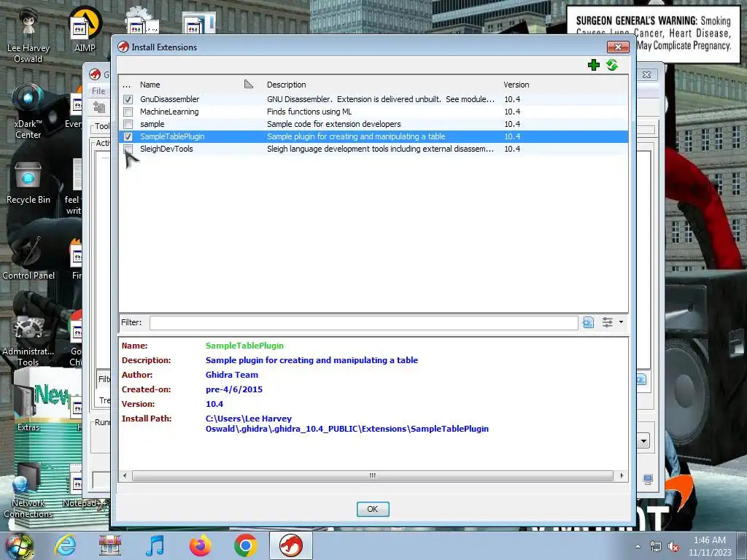Check the MachineLearning extension checkbox
The image size is (747, 560).
(x=128, y=112)
